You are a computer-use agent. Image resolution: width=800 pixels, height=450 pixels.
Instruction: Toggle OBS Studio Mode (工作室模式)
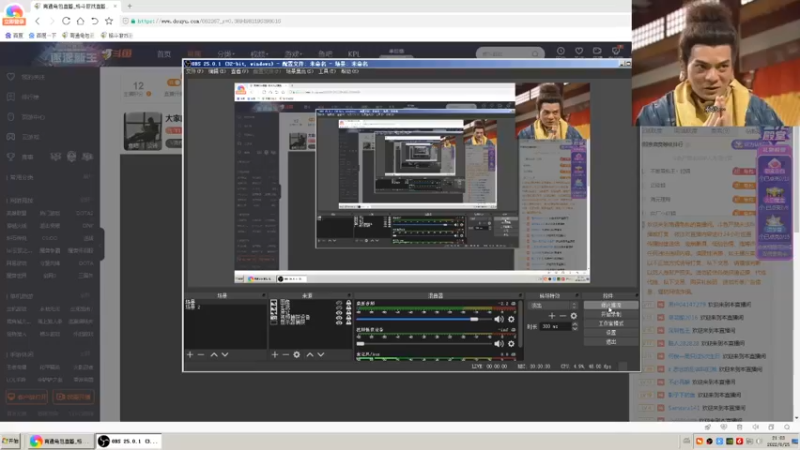coord(611,324)
